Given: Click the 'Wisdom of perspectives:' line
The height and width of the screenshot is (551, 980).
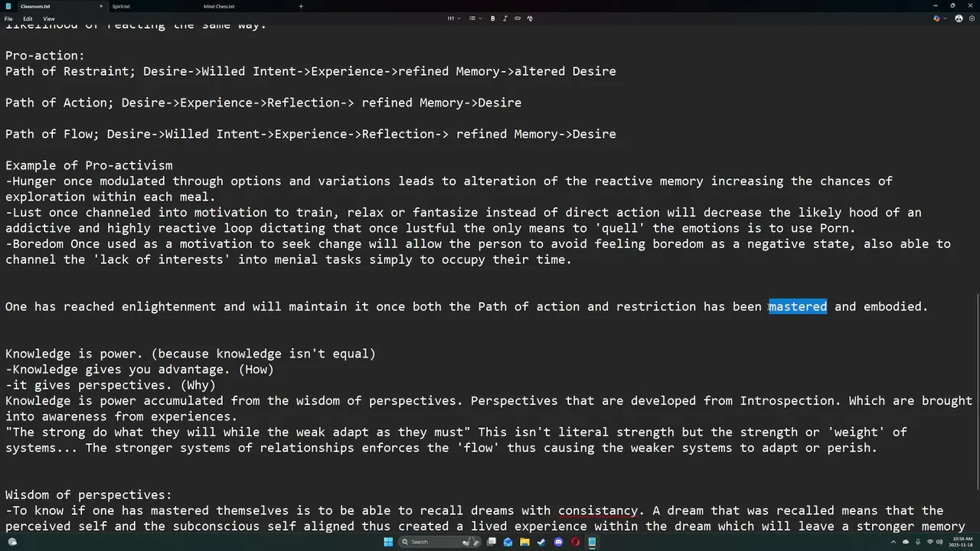Looking at the screenshot, I should click(89, 495).
